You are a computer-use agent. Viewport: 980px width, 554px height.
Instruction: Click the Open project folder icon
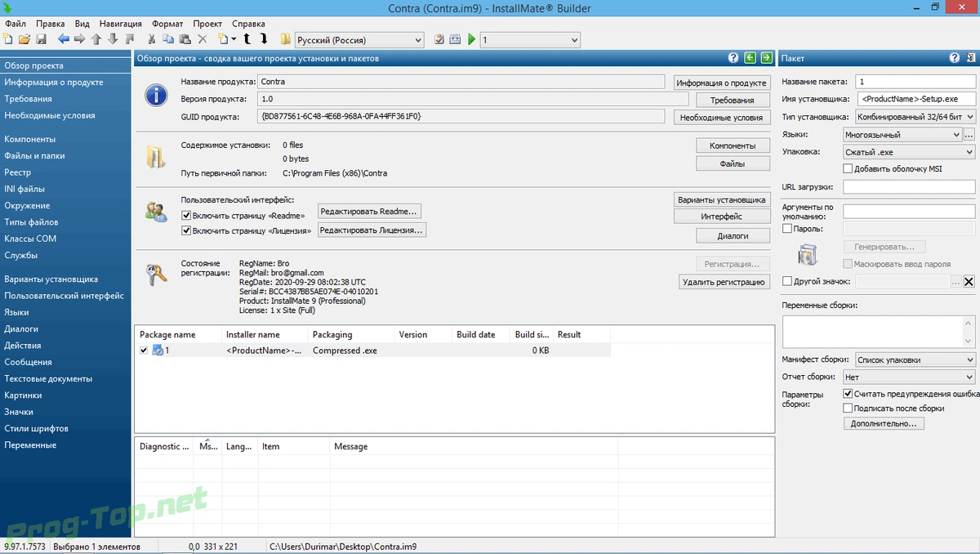[24, 39]
